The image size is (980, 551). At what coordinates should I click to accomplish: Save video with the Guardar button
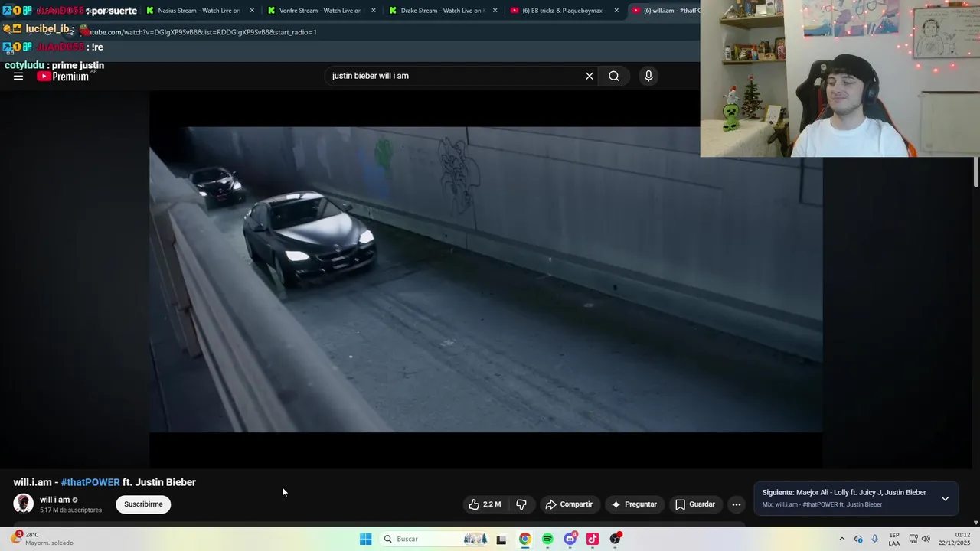(695, 504)
